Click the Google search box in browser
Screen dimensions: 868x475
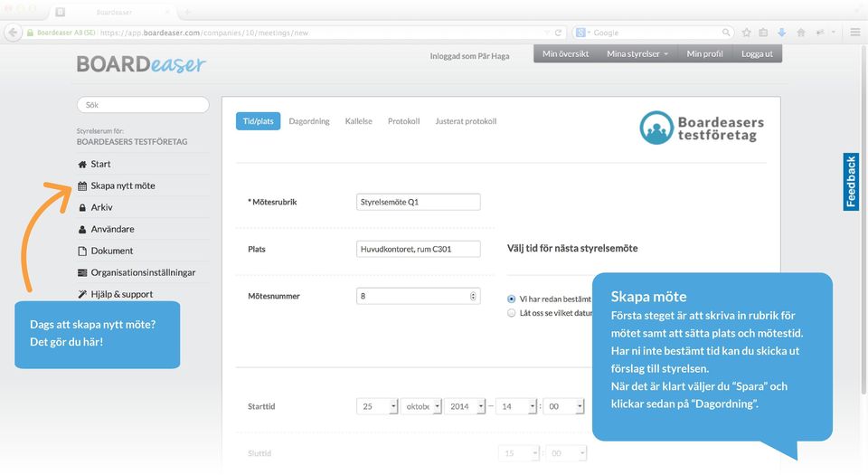pyautogui.click(x=653, y=33)
